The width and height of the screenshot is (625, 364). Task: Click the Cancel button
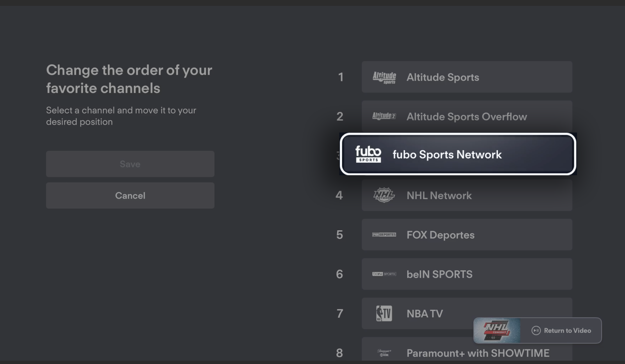tap(130, 196)
